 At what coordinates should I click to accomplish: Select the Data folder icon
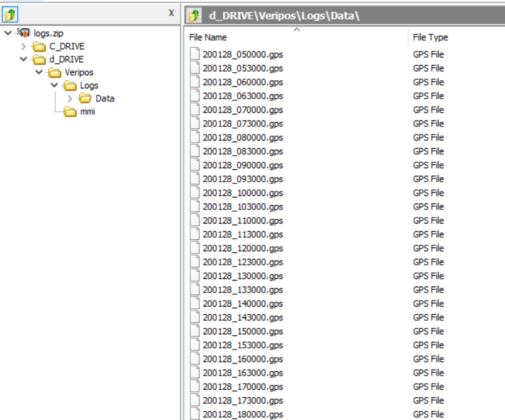pyautogui.click(x=85, y=98)
